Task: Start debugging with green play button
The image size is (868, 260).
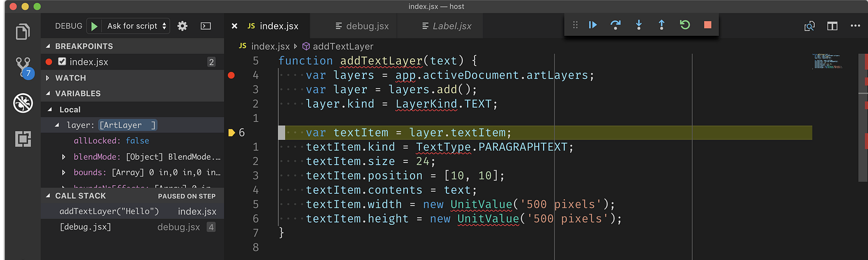Action: click(94, 26)
